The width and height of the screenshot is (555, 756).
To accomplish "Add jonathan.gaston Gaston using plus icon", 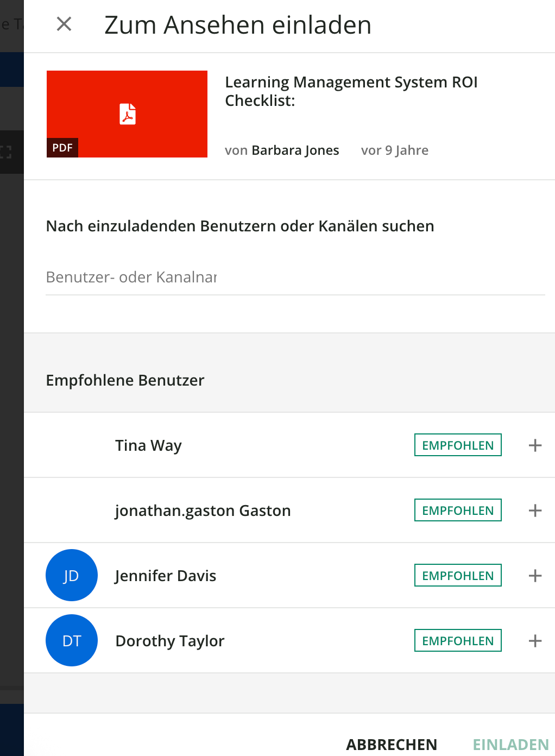I will pos(535,511).
